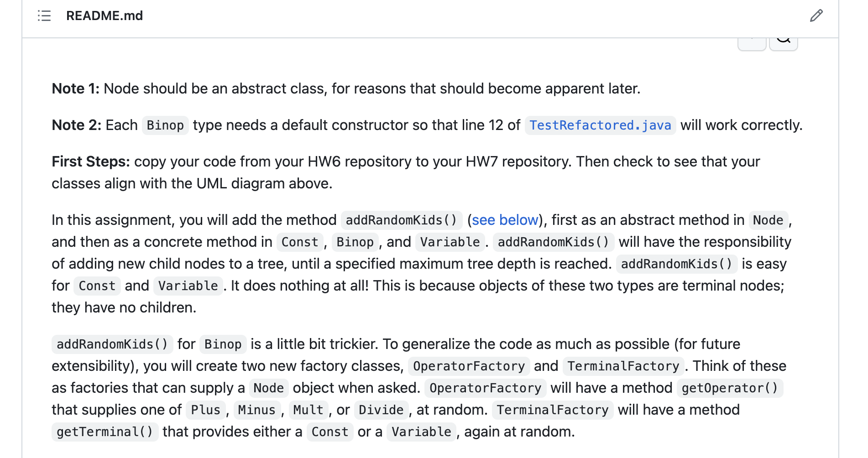Select the OperatorFactory inline code text
This screenshot has height=458, width=868.
(468, 366)
